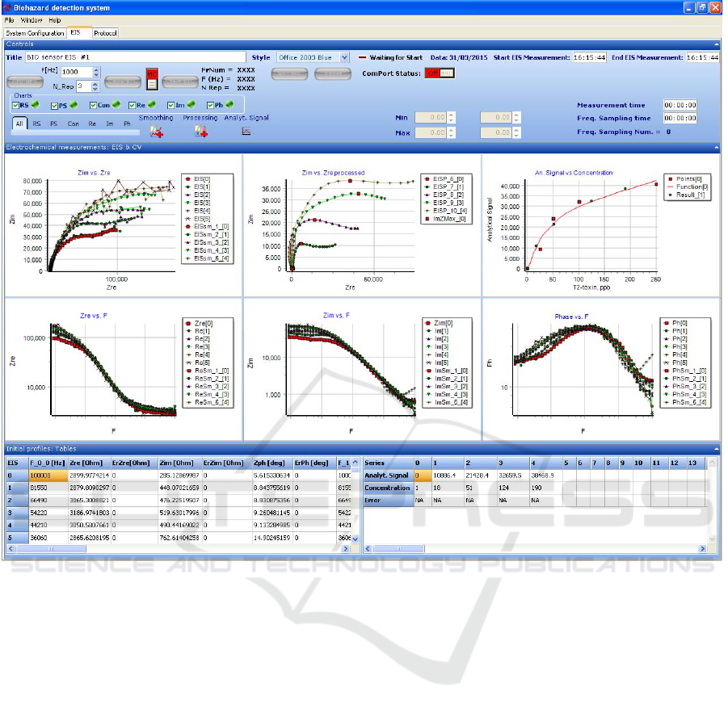Click the green LED next to Con

(x=115, y=106)
